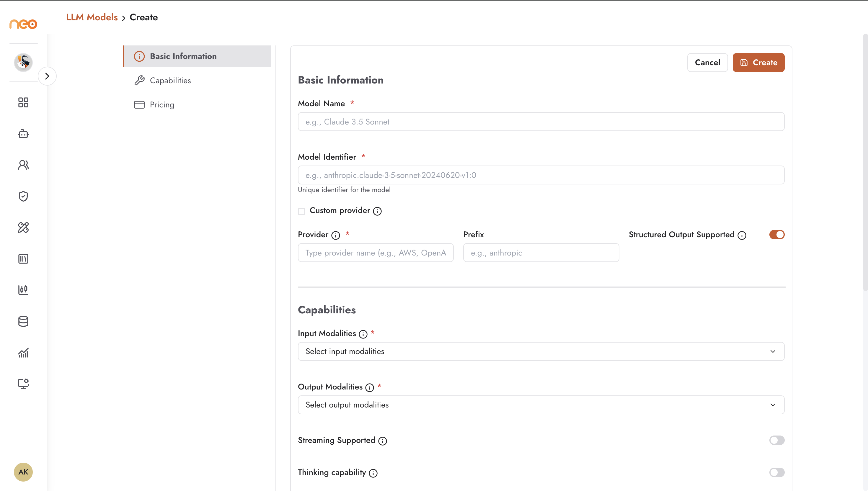Open the dashboard grid icon in sidebar
The height and width of the screenshot is (491, 868).
click(x=23, y=102)
